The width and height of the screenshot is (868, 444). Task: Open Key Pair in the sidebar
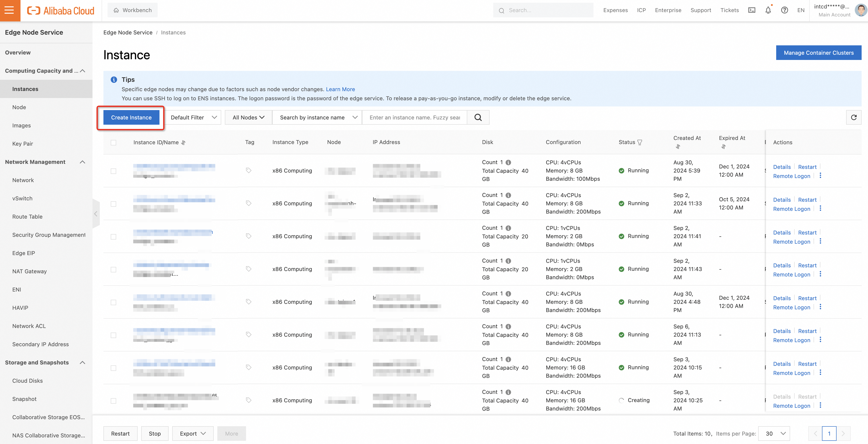coord(23,144)
